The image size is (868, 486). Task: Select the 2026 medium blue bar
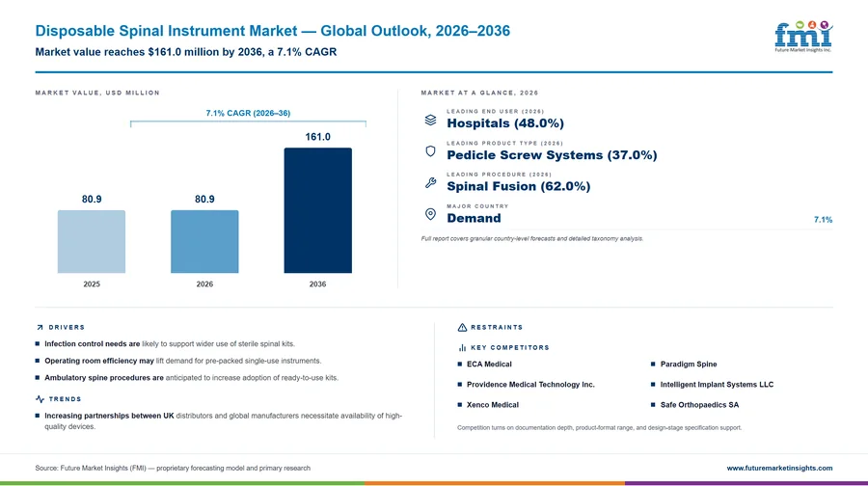(x=204, y=241)
